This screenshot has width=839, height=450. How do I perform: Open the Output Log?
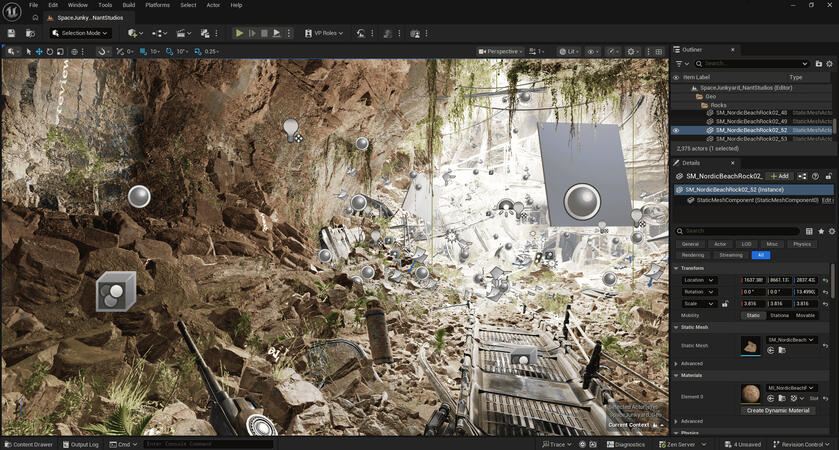pos(80,445)
